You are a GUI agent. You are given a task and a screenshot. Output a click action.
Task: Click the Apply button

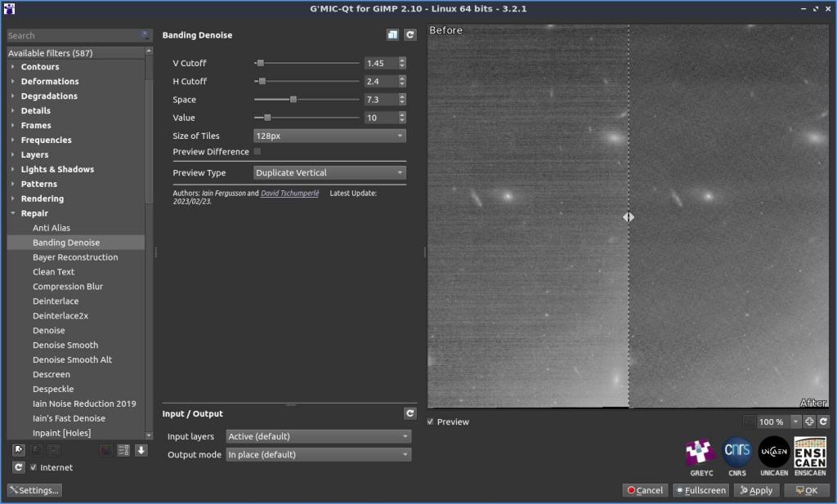pos(756,490)
